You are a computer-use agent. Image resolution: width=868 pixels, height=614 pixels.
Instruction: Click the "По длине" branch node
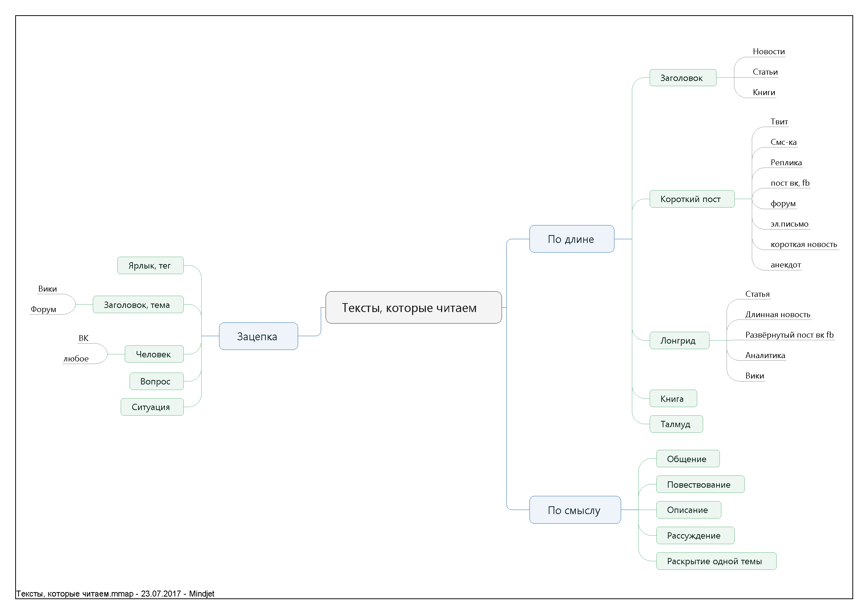pos(571,239)
